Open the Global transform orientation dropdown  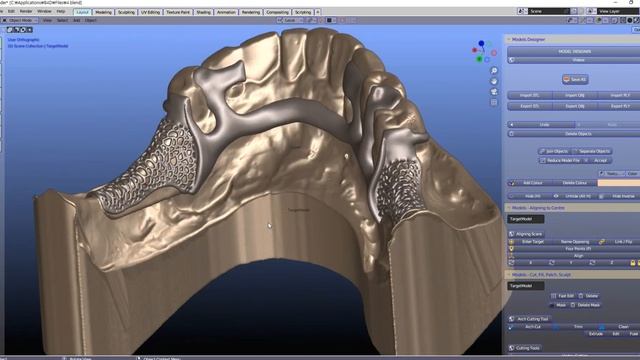click(x=290, y=20)
